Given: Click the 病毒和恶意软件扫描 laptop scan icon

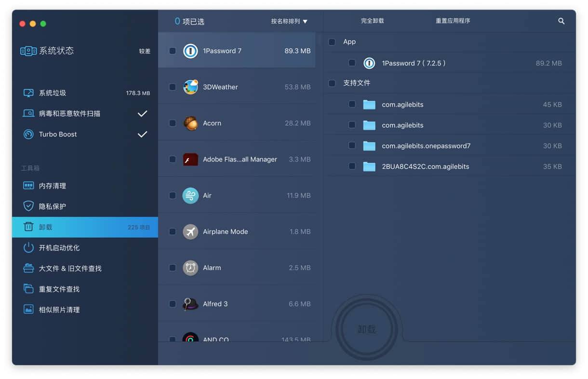Looking at the screenshot, I should coord(28,114).
